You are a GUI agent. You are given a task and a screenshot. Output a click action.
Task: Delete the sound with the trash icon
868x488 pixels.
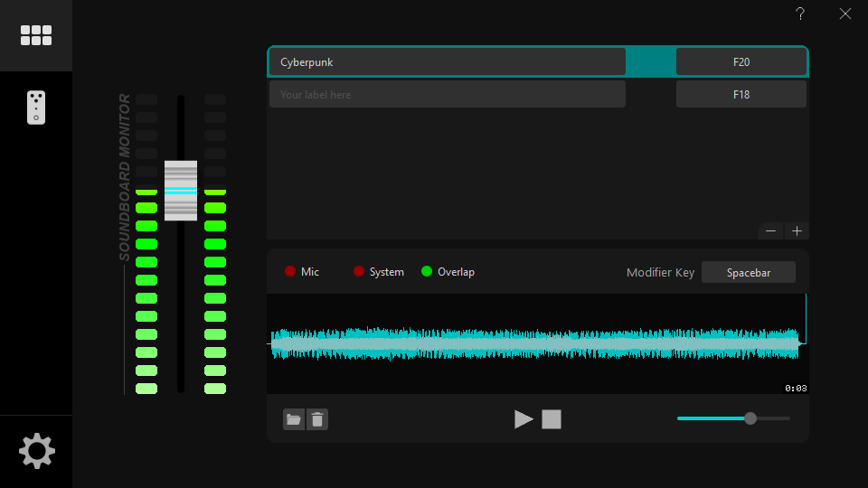(x=317, y=419)
